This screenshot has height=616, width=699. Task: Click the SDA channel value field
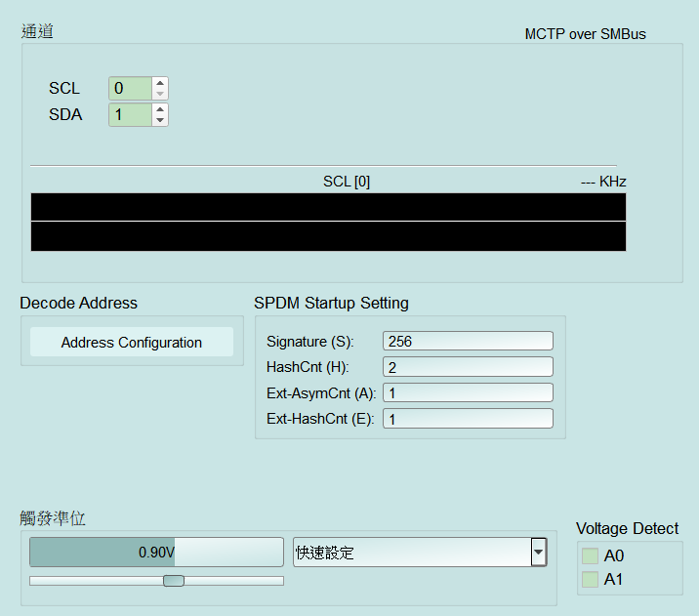(131, 114)
